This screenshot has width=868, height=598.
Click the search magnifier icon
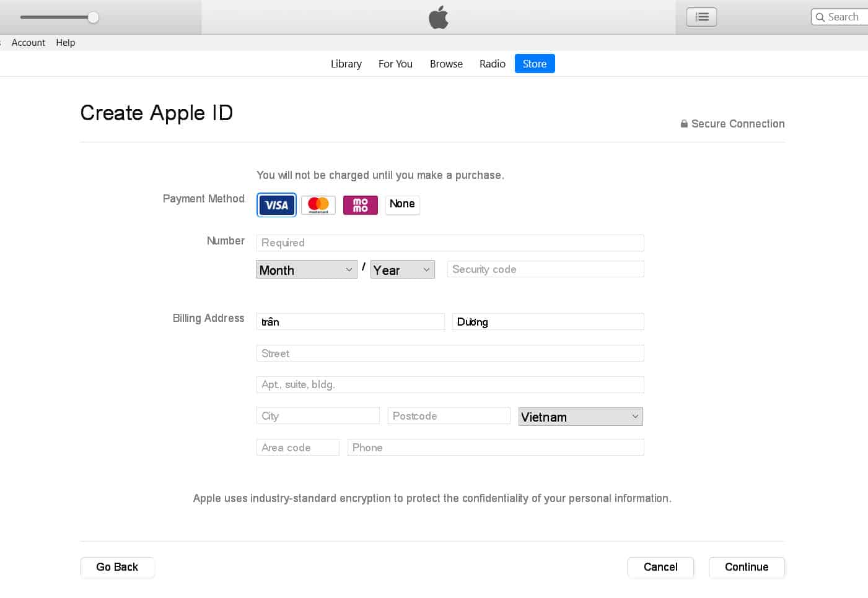[820, 17]
